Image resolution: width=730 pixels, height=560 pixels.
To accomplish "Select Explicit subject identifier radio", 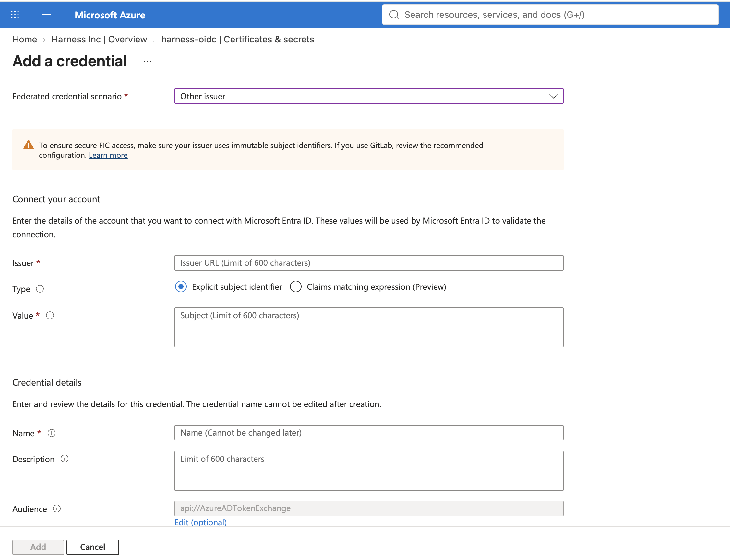I will [181, 287].
